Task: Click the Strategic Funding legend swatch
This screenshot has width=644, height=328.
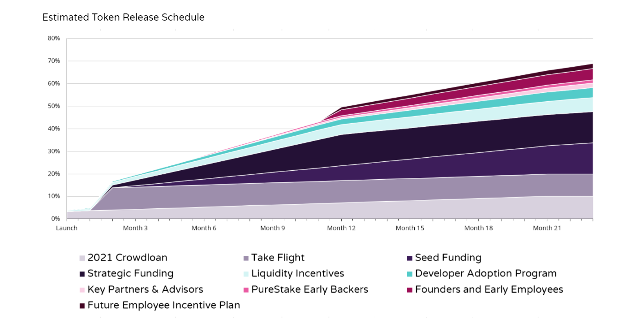Action: 82,274
